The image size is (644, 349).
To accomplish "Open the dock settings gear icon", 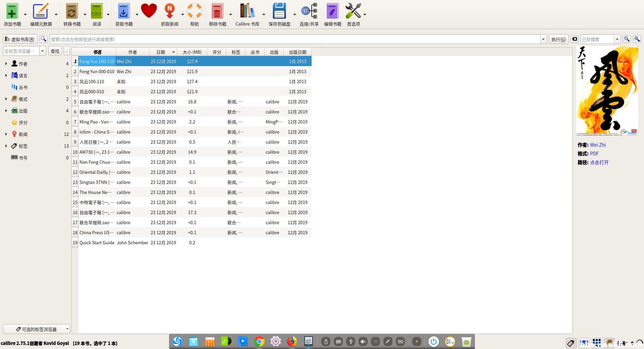I will [x=275, y=342].
